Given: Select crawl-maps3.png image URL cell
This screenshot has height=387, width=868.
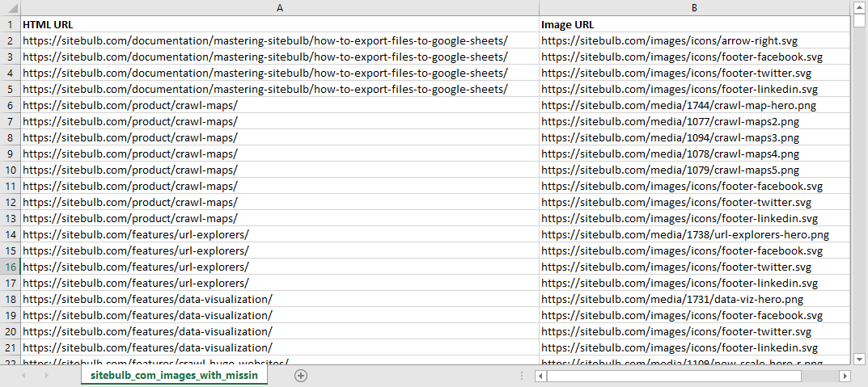Looking at the screenshot, I should click(694, 137).
